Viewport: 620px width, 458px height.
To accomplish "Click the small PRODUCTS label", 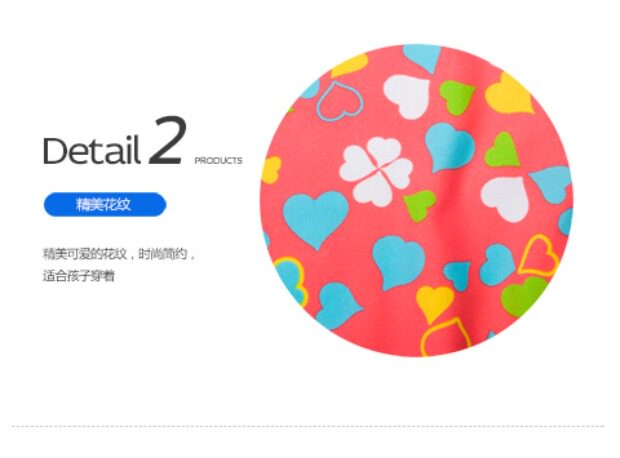I will (x=218, y=161).
